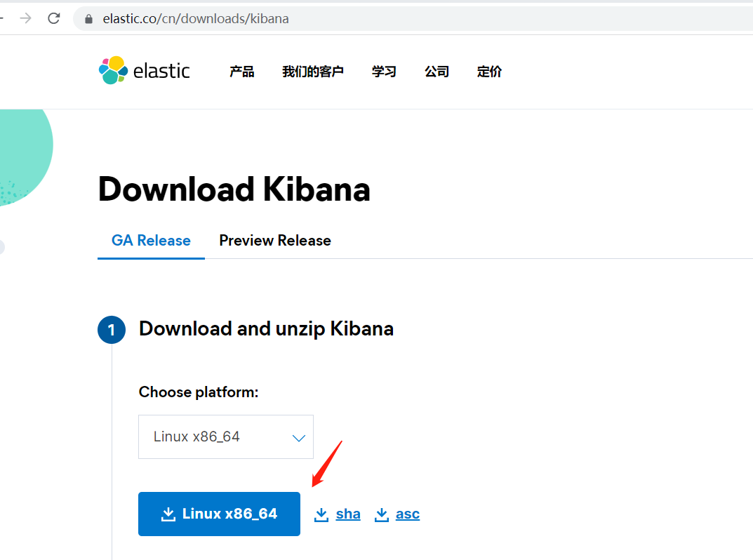Open the 公司 navigation menu

[437, 72]
